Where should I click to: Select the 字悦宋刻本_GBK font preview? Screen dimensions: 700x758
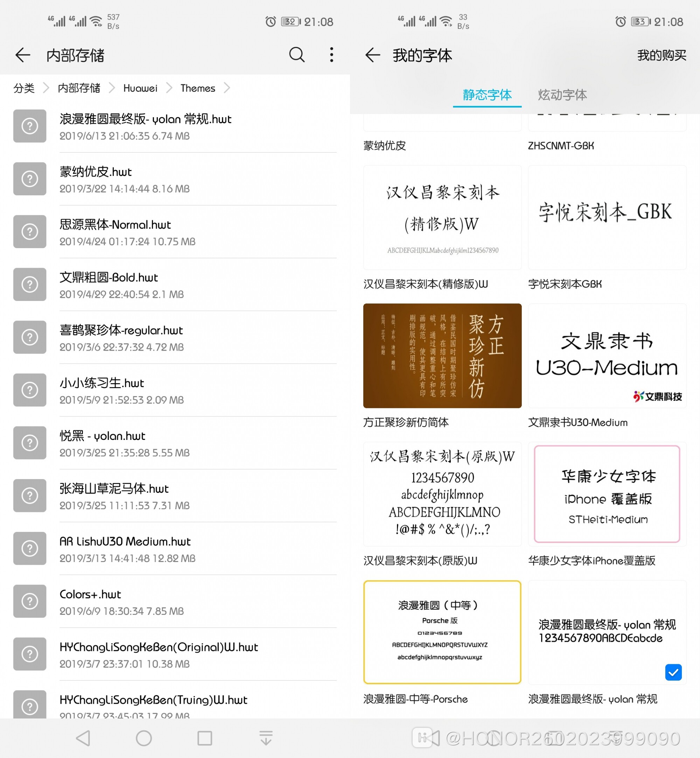pos(607,217)
